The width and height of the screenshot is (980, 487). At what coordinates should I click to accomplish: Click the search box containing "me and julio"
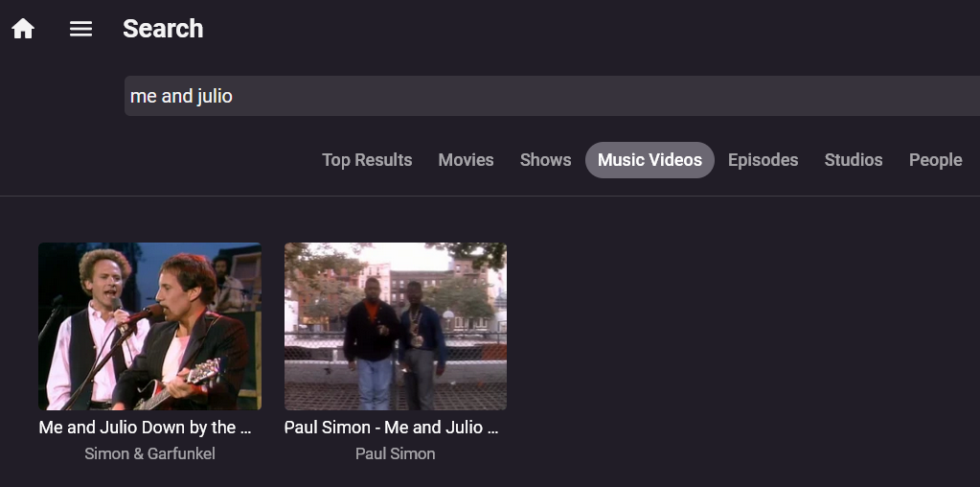(552, 96)
